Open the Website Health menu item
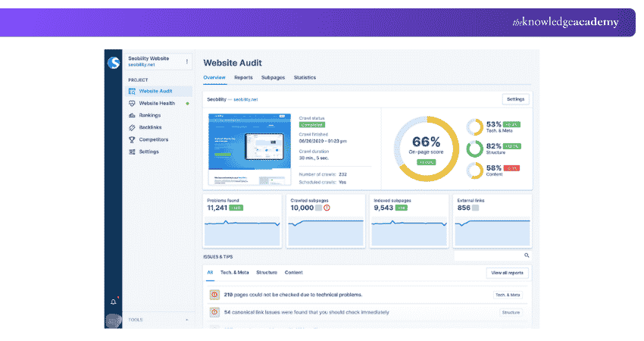The image size is (644, 341). (158, 103)
